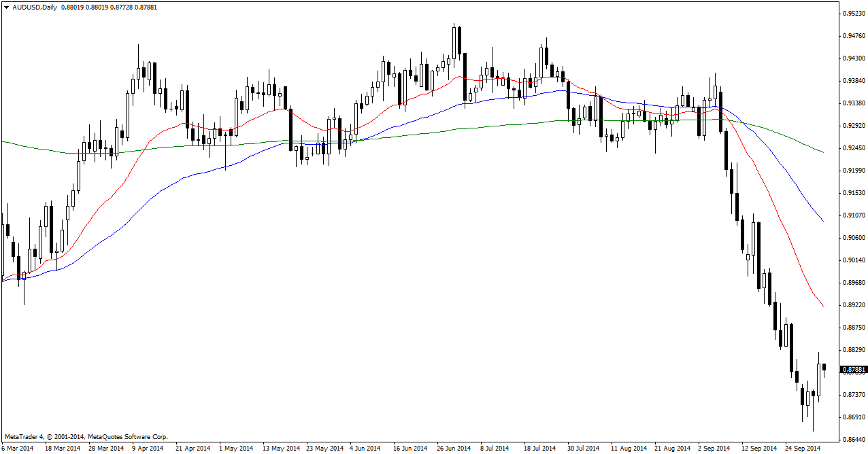Click the 6 Mar 2014 date label
The height and width of the screenshot is (454, 868).
pyautogui.click(x=18, y=449)
